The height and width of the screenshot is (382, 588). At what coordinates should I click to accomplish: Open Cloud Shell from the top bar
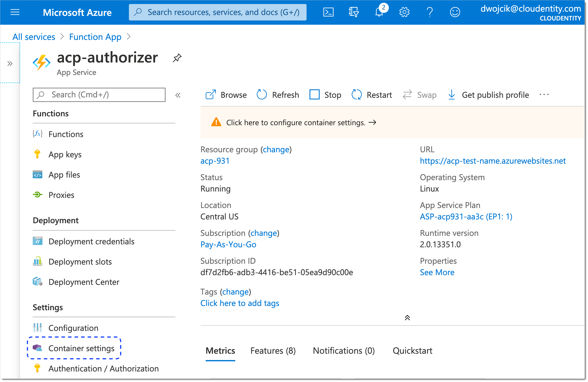[328, 12]
